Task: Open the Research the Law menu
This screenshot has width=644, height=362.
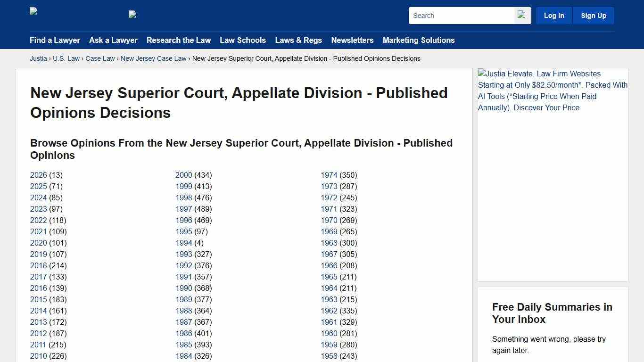Action: click(x=179, y=41)
